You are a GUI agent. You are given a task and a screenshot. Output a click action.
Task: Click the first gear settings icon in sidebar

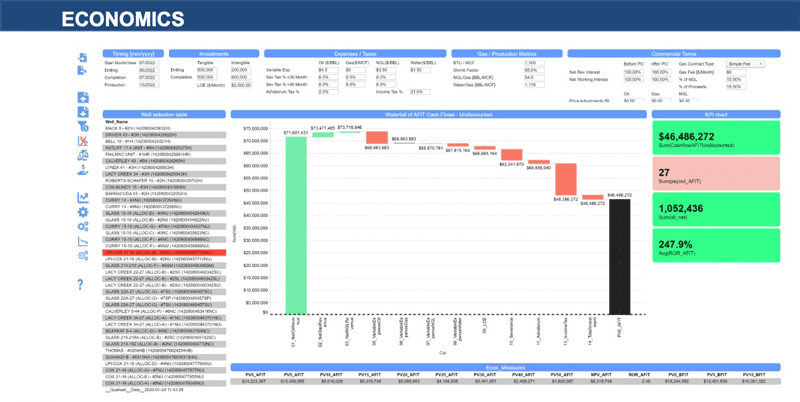tap(82, 212)
